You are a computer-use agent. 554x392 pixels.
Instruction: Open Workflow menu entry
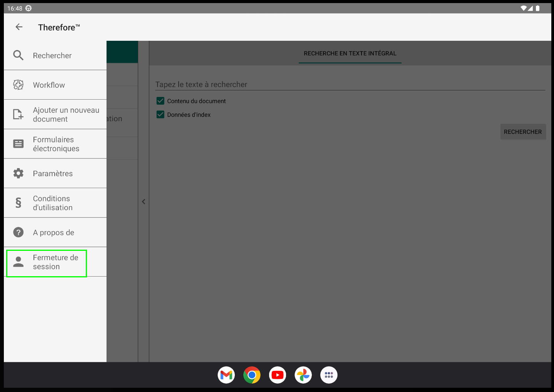55,85
